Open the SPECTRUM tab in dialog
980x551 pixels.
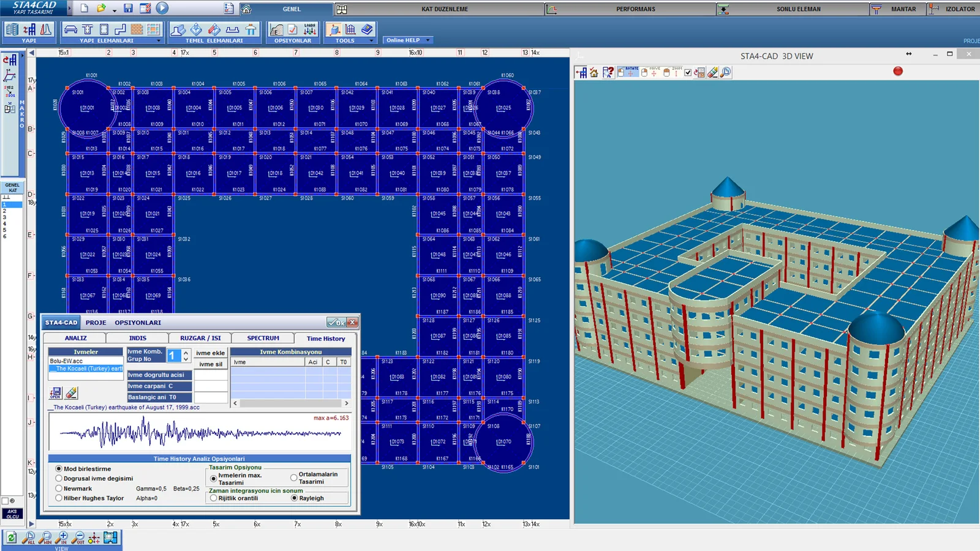[x=263, y=338]
